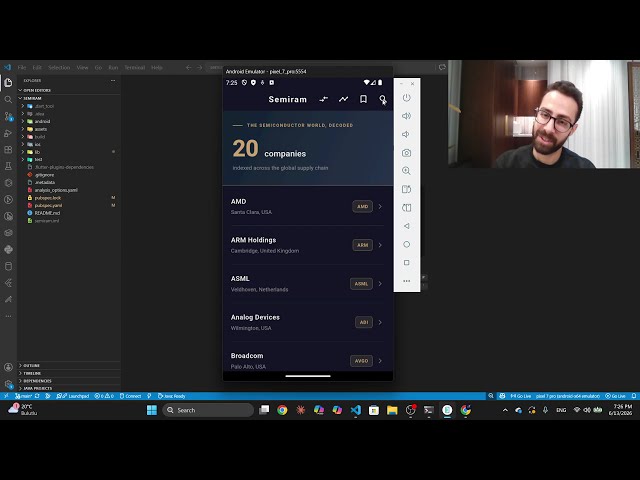Screen dimensions: 640x480
Task: Expand the lib folder
Action: (69, 152)
